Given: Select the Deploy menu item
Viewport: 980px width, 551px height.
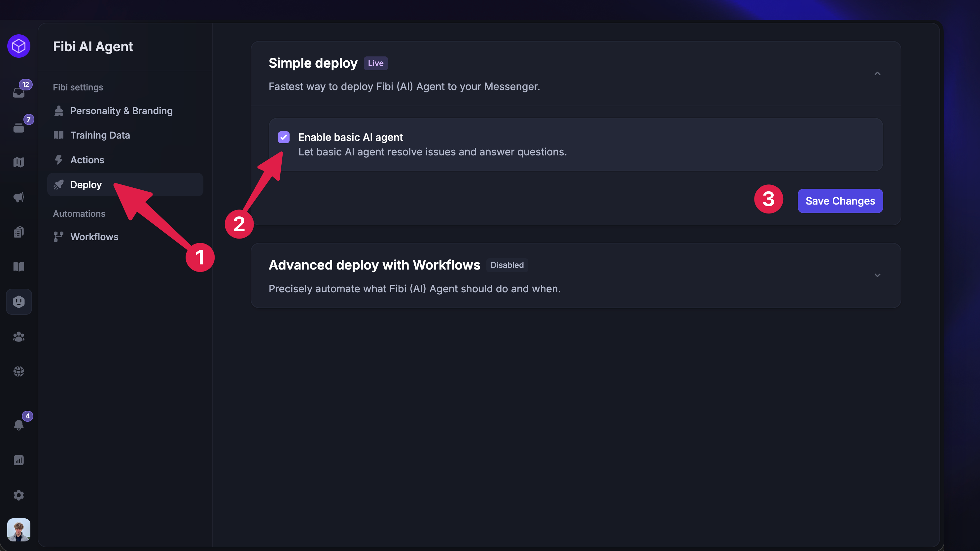Looking at the screenshot, I should (125, 185).
